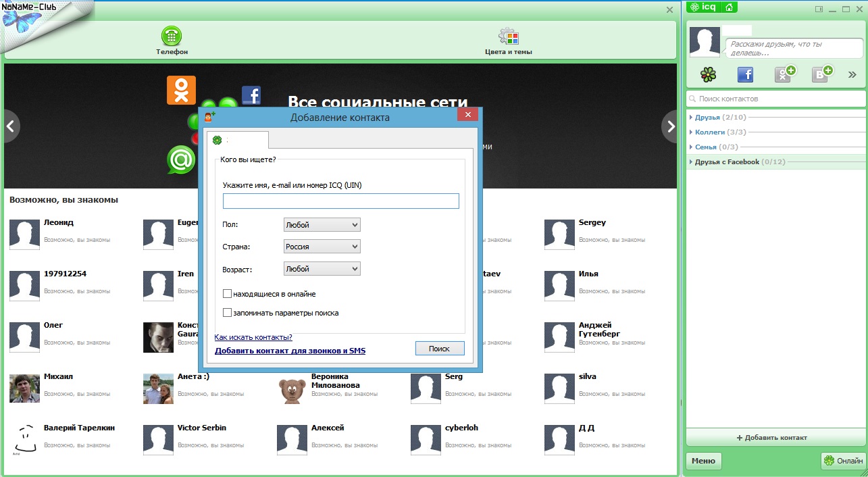Show more social networks with the double arrow
The width and height of the screenshot is (868, 477).
coord(852,75)
